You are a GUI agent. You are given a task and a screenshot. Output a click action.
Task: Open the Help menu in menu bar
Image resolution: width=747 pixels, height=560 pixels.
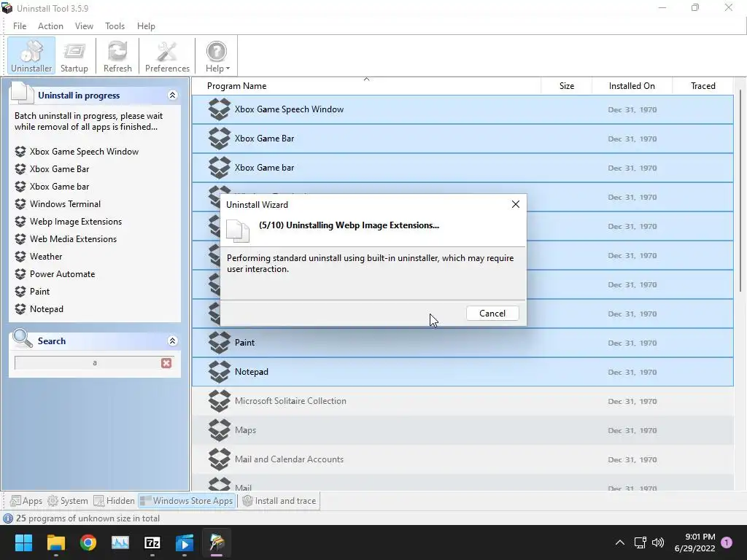(x=146, y=26)
